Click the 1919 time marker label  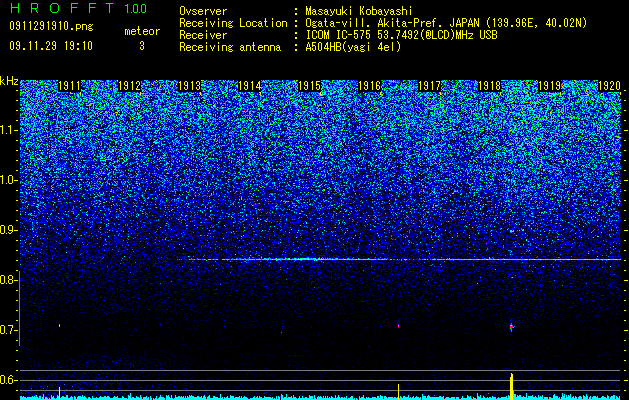549,86
